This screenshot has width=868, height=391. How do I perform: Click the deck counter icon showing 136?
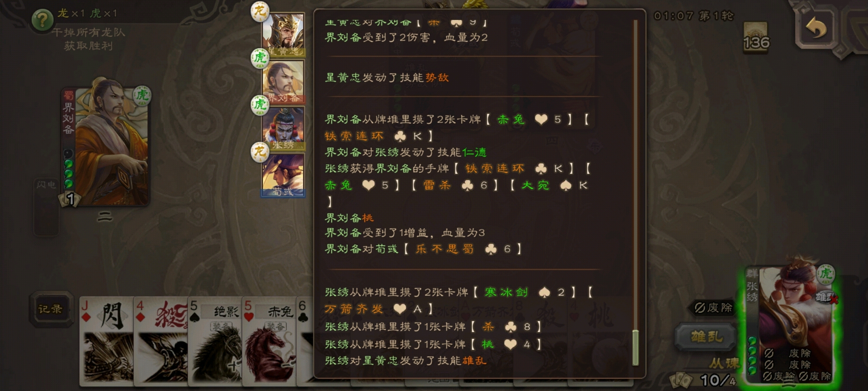tap(756, 38)
